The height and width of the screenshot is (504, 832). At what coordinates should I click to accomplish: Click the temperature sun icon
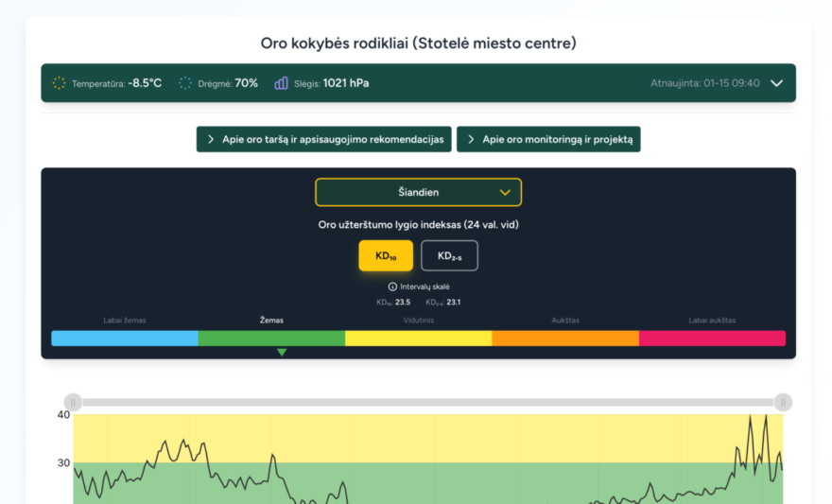pyautogui.click(x=60, y=83)
